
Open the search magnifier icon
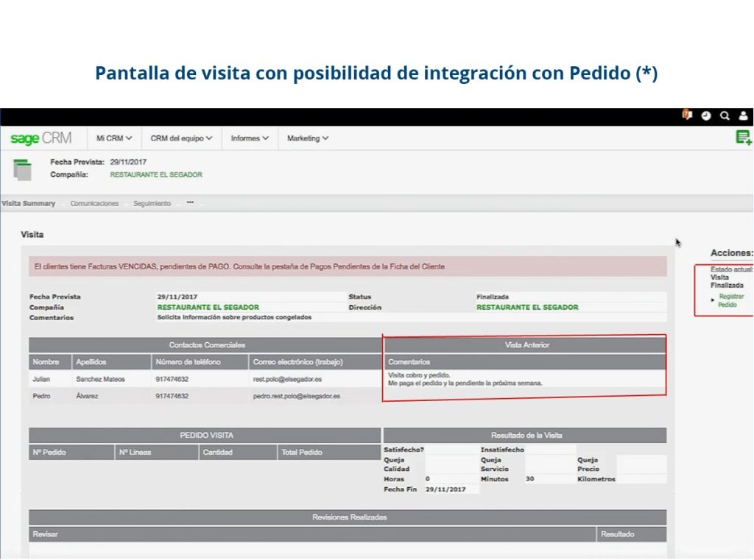[x=725, y=116]
